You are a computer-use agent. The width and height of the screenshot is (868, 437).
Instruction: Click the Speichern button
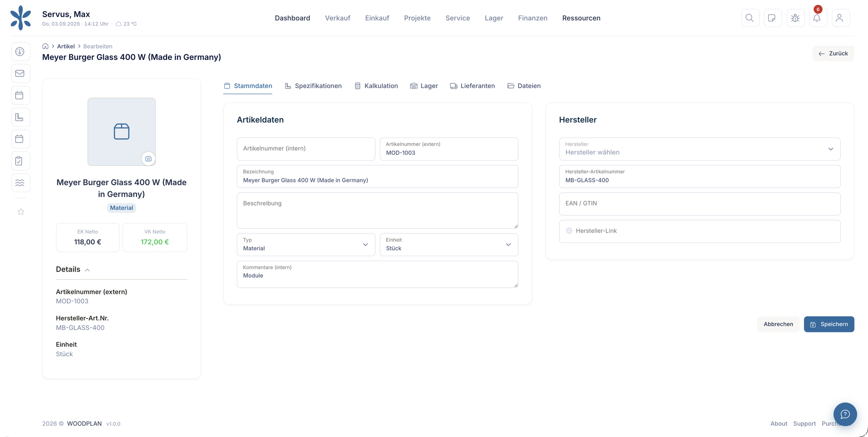[x=829, y=324]
